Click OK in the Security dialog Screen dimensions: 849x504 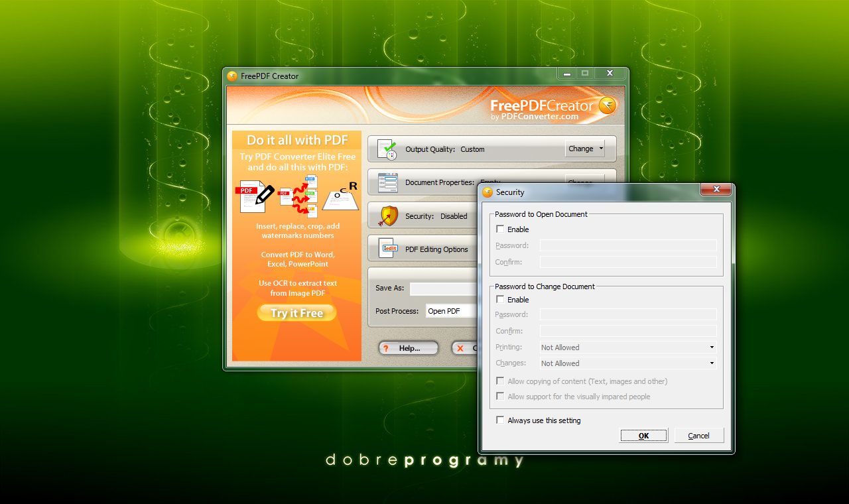coord(643,436)
